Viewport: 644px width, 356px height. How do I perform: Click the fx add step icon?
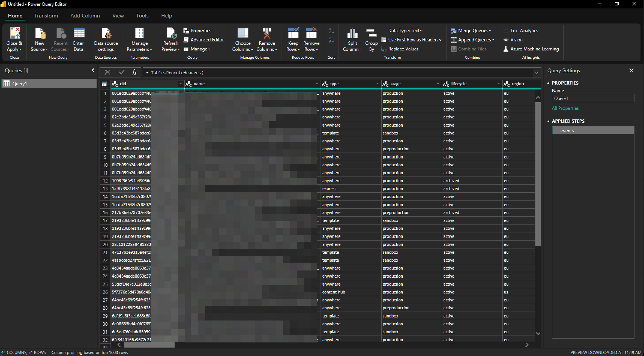[134, 73]
